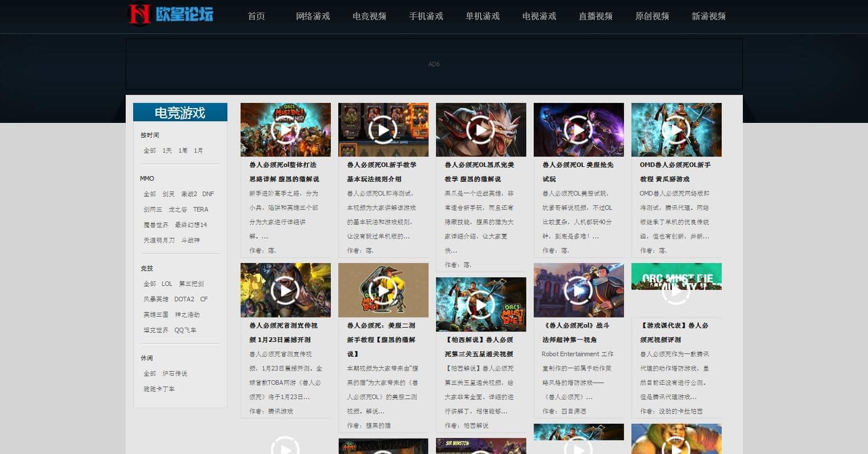Select the 斗战神 filter

click(x=191, y=240)
